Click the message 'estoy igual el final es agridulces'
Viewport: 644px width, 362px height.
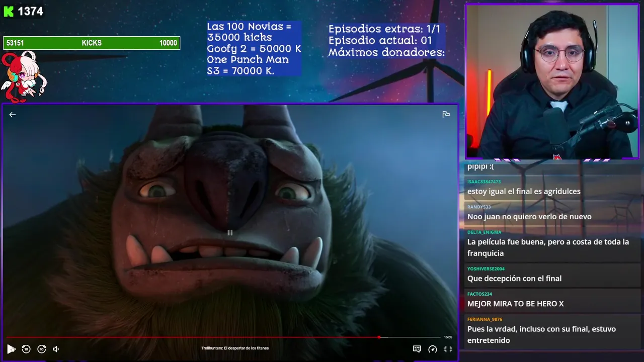(x=524, y=192)
